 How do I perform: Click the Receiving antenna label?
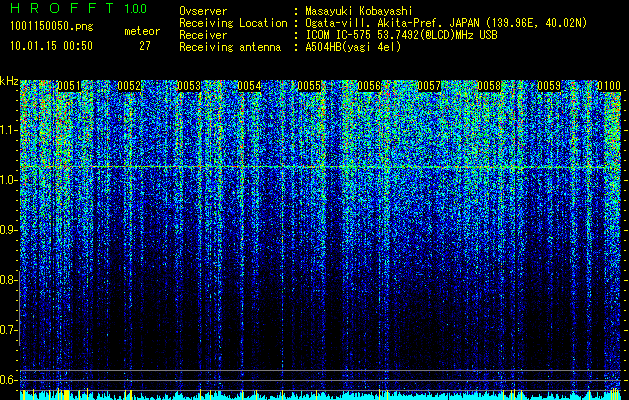point(230,47)
